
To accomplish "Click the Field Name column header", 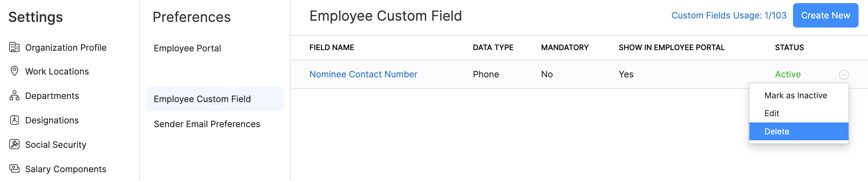I will 331,48.
